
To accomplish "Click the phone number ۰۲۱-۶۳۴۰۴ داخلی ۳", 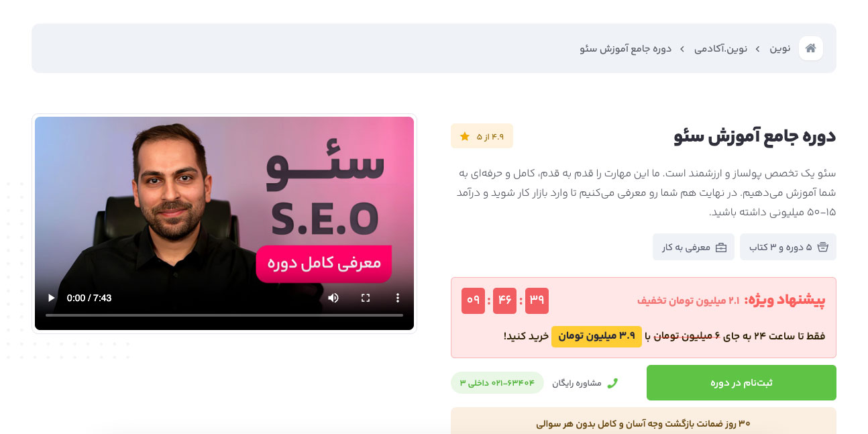I will 497,382.
